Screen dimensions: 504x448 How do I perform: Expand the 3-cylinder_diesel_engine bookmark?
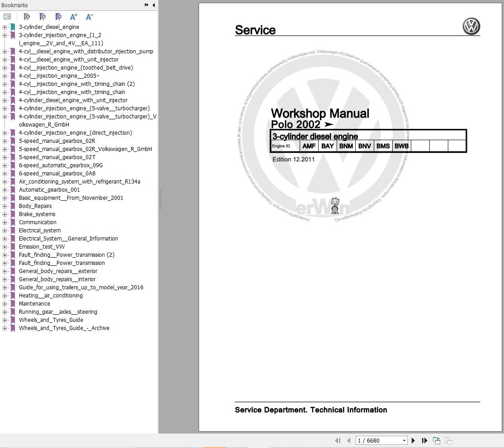click(x=5, y=27)
